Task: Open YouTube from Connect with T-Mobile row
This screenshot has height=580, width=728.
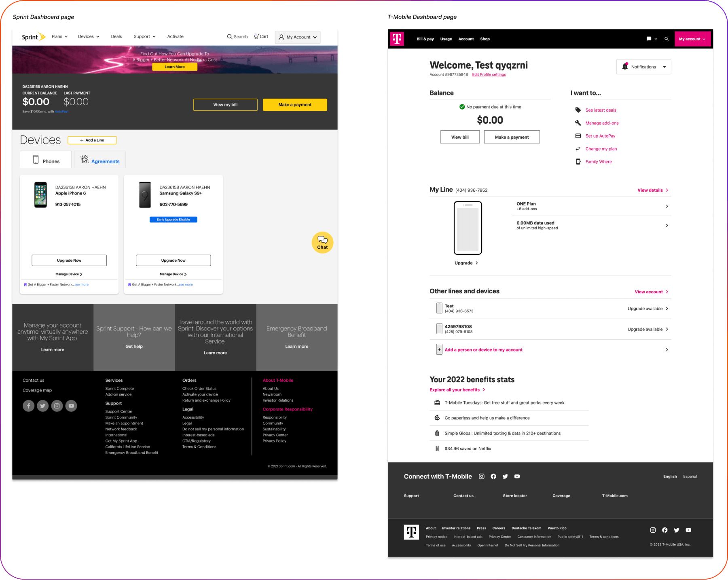Action: 517,476
